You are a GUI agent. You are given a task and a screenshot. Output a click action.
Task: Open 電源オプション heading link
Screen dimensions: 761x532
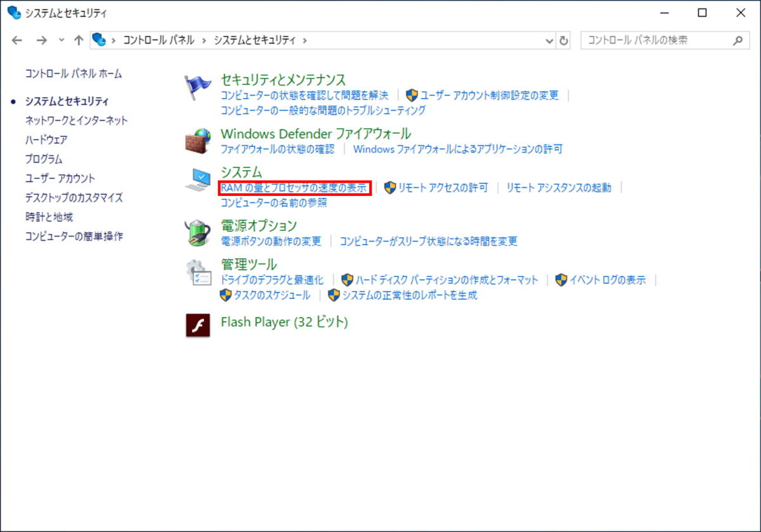click(259, 226)
